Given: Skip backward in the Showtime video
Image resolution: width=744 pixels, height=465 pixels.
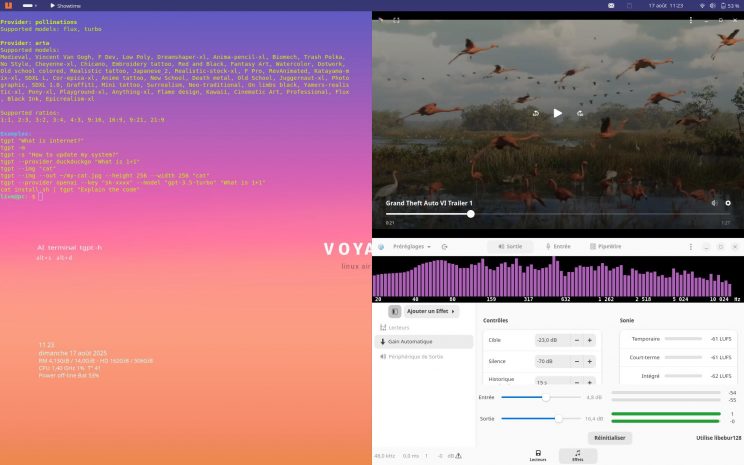Looking at the screenshot, I should click(536, 113).
